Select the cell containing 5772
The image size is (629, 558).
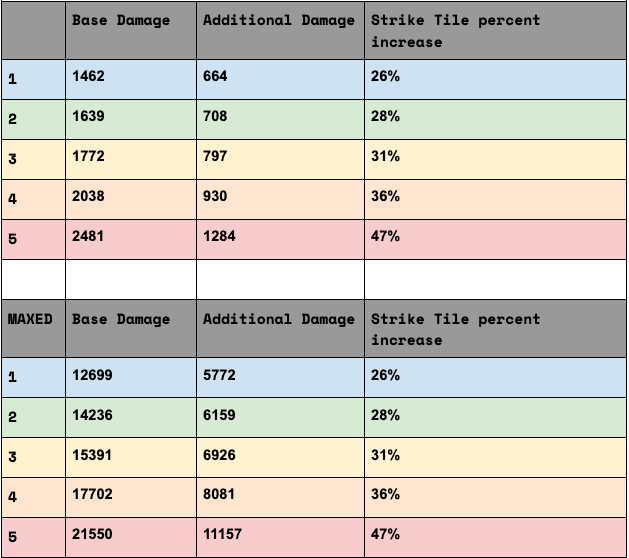tap(280, 377)
